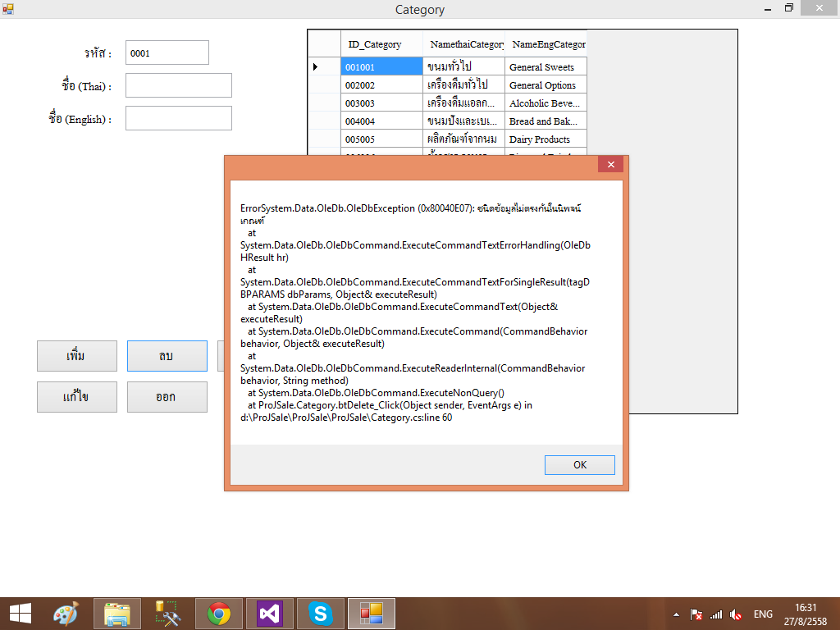Restore down the Category window
The width and height of the screenshot is (840, 630).
click(788, 8)
